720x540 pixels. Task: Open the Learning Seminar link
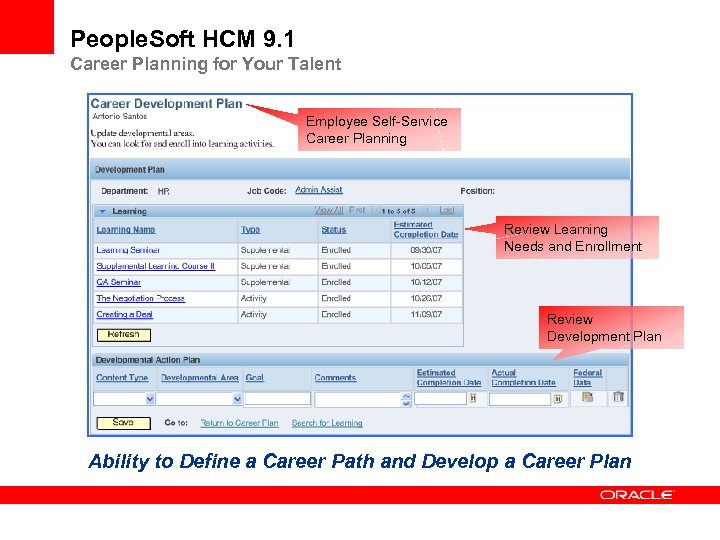(x=128, y=250)
